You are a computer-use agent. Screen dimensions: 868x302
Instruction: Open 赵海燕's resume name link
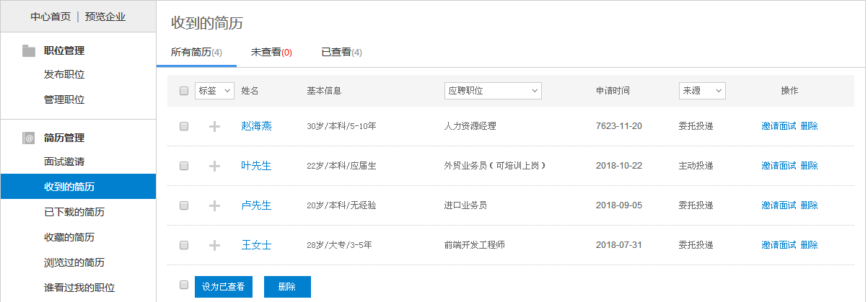point(256,126)
